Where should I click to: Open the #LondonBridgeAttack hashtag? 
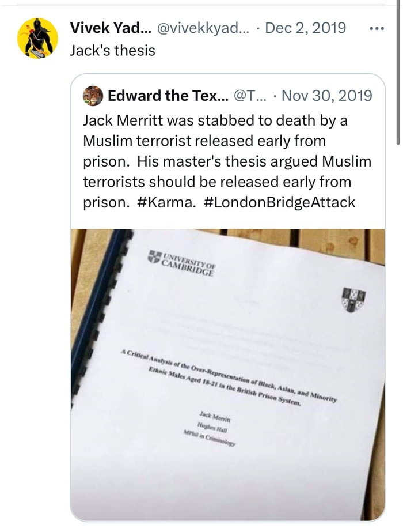point(279,203)
